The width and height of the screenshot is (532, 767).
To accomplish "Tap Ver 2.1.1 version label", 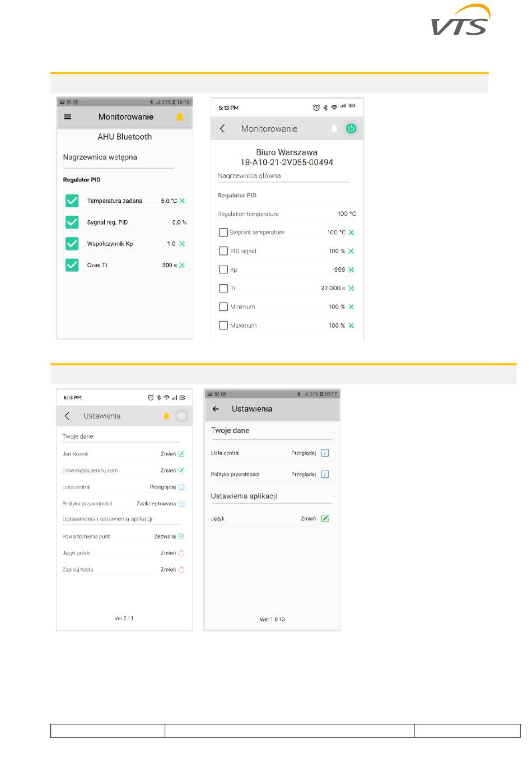I will 124,619.
